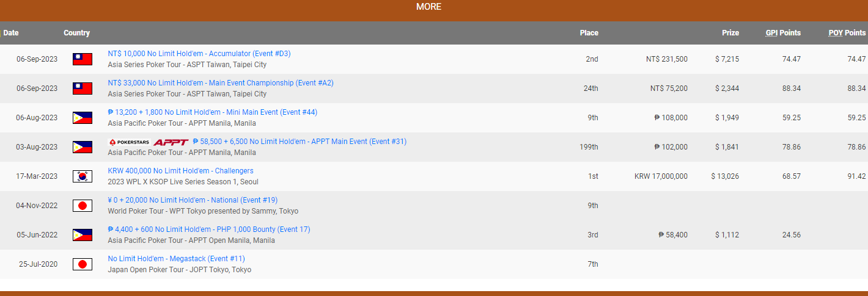
Task: Open the PHP 1,000 Bounty (Event 17) link
Action: [209, 229]
